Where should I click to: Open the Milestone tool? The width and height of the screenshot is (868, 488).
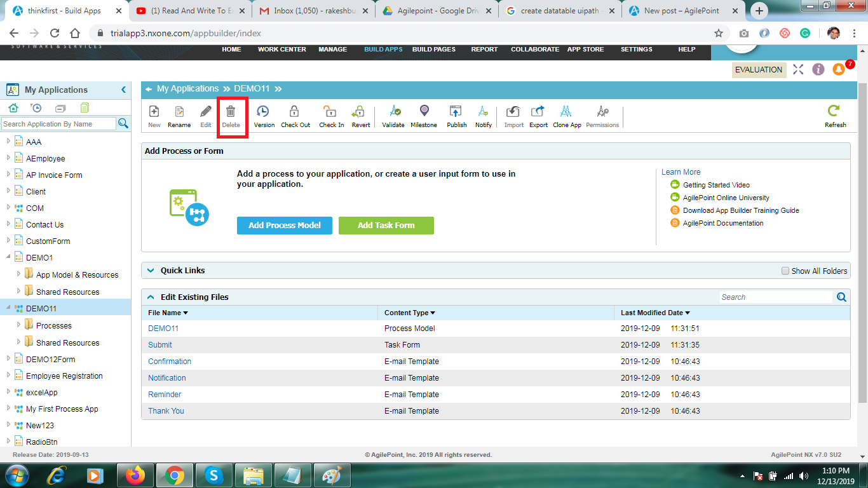point(424,112)
